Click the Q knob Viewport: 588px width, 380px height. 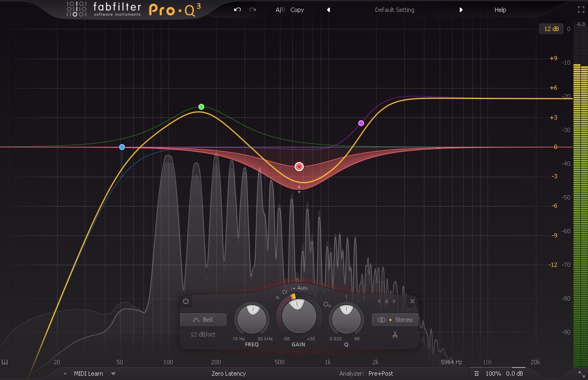346,319
